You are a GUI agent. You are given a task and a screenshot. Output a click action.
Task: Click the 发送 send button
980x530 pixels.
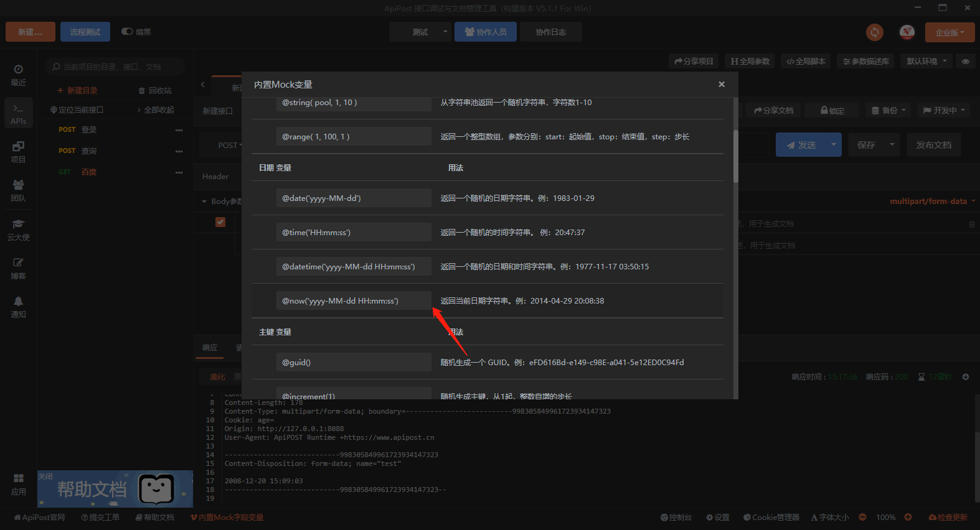(801, 144)
